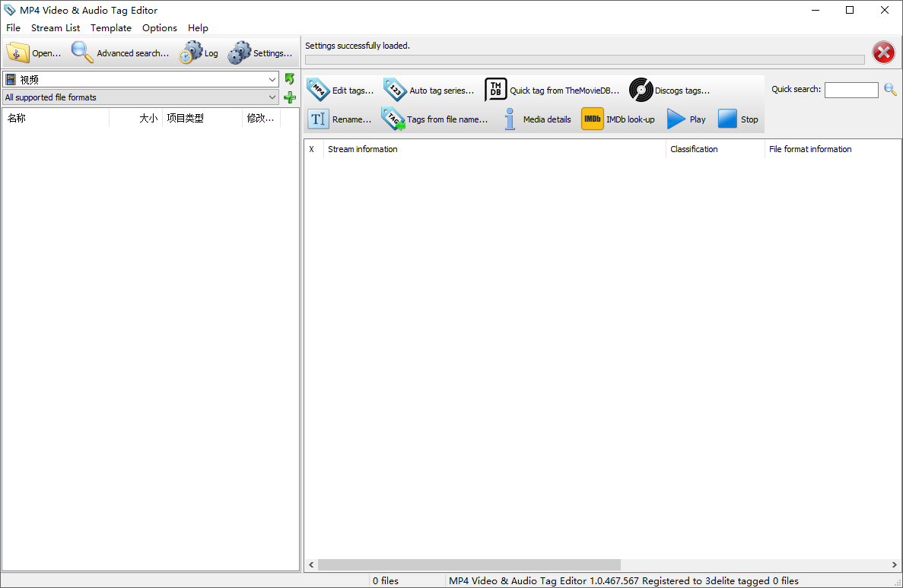Click the Auto tag series icon
This screenshot has width=903, height=588.
395,90
